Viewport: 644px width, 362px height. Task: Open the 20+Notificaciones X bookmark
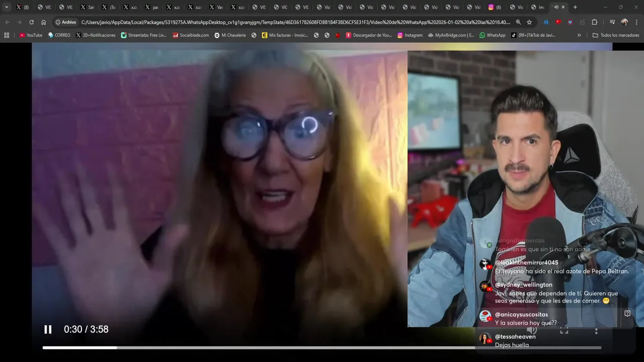click(x=96, y=35)
